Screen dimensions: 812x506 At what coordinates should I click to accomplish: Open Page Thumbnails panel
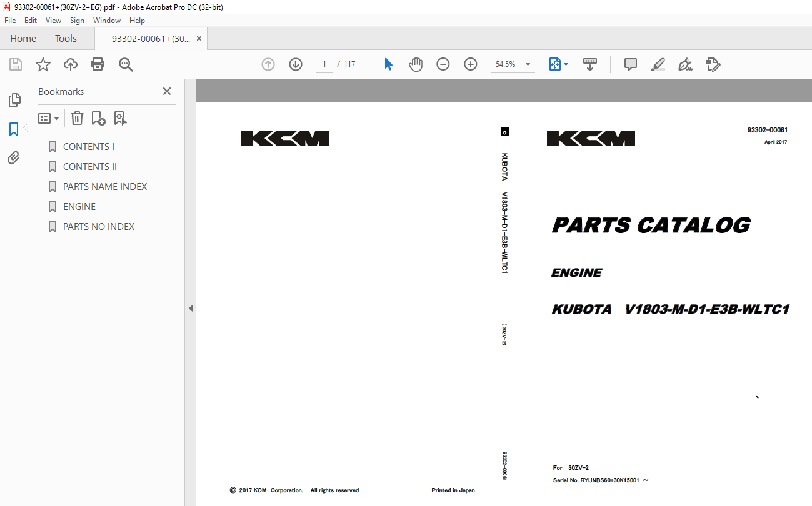tap(14, 100)
